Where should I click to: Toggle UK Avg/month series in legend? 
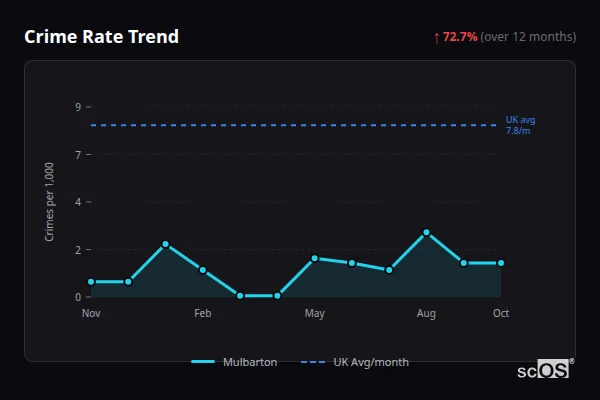pos(355,362)
